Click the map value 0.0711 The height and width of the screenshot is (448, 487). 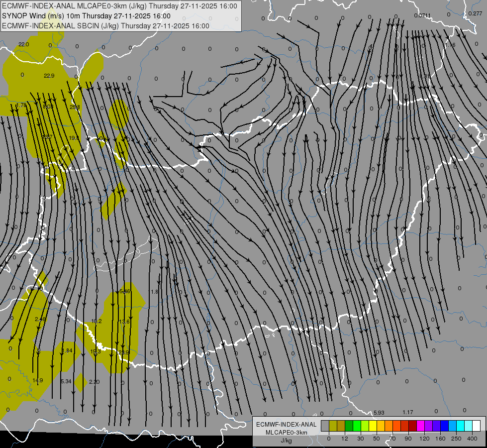click(x=422, y=15)
